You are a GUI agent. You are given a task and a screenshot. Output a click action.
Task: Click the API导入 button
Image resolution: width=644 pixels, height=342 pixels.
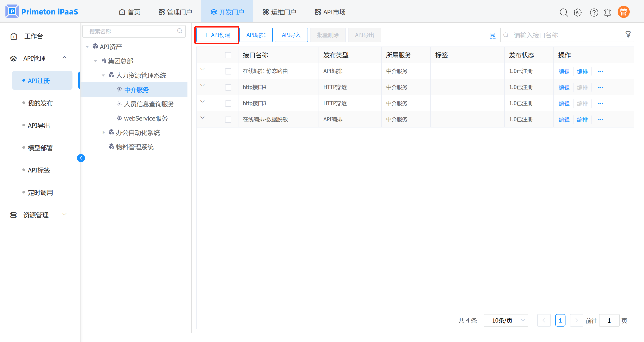point(291,35)
